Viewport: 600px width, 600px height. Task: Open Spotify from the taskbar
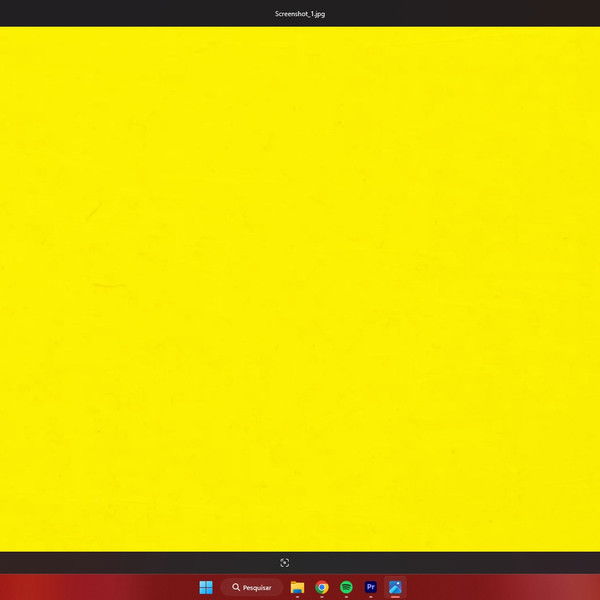coord(346,587)
